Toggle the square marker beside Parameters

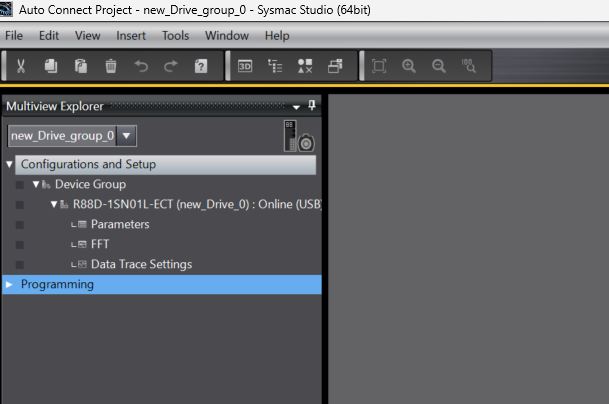pyautogui.click(x=19, y=225)
